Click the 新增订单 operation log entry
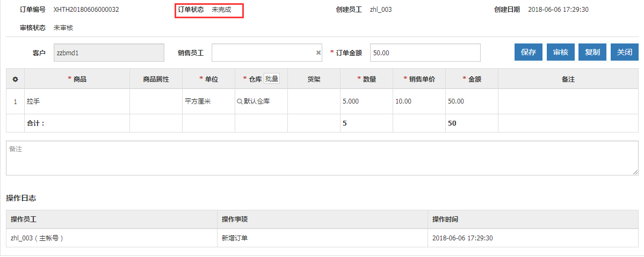Image resolution: width=644 pixels, height=257 pixels. 235,238
